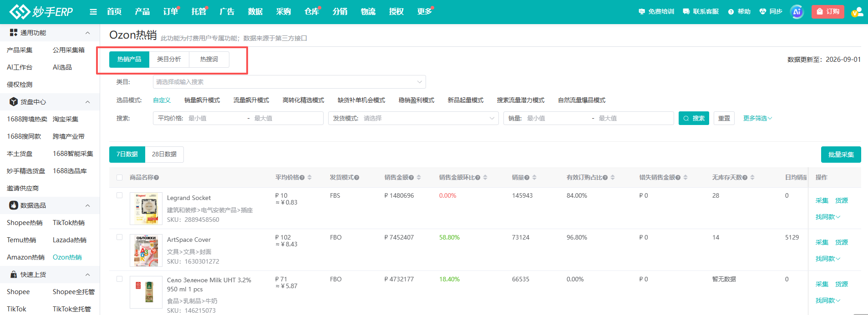
Task: Click the 妙手ERP logo
Action: click(41, 12)
